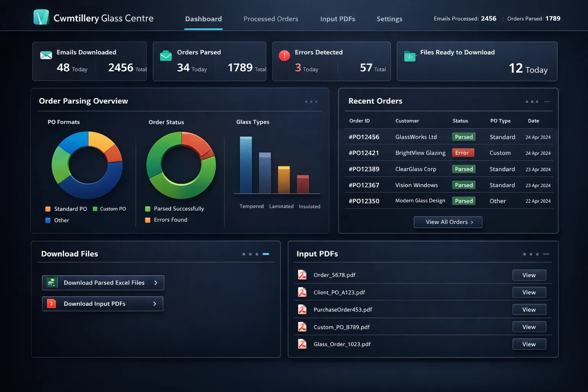Click the PDF icon beside Custom_PO_B789.pdf

click(x=302, y=327)
